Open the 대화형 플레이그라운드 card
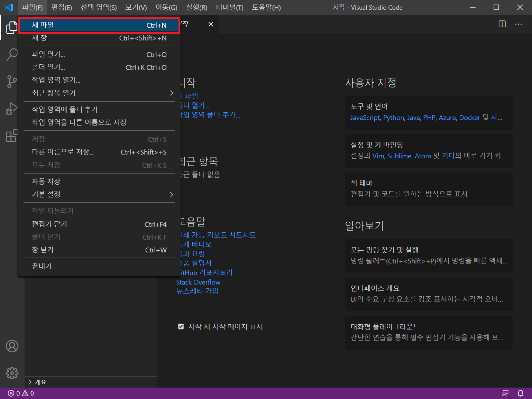This screenshot has width=532, height=399. (429, 333)
